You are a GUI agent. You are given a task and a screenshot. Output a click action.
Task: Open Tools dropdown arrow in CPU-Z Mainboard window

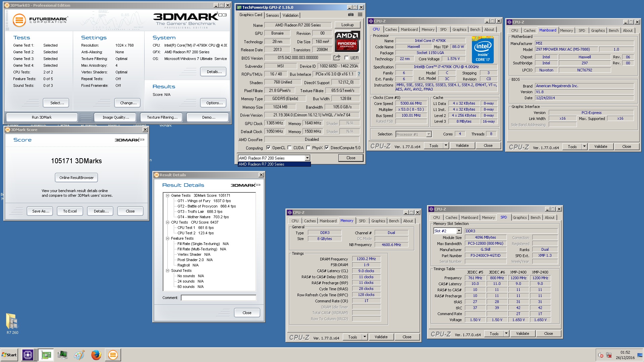pyautogui.click(x=584, y=146)
